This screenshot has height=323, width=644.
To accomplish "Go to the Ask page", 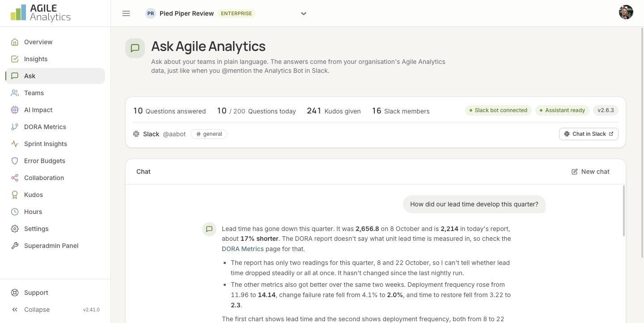I will pyautogui.click(x=55, y=76).
